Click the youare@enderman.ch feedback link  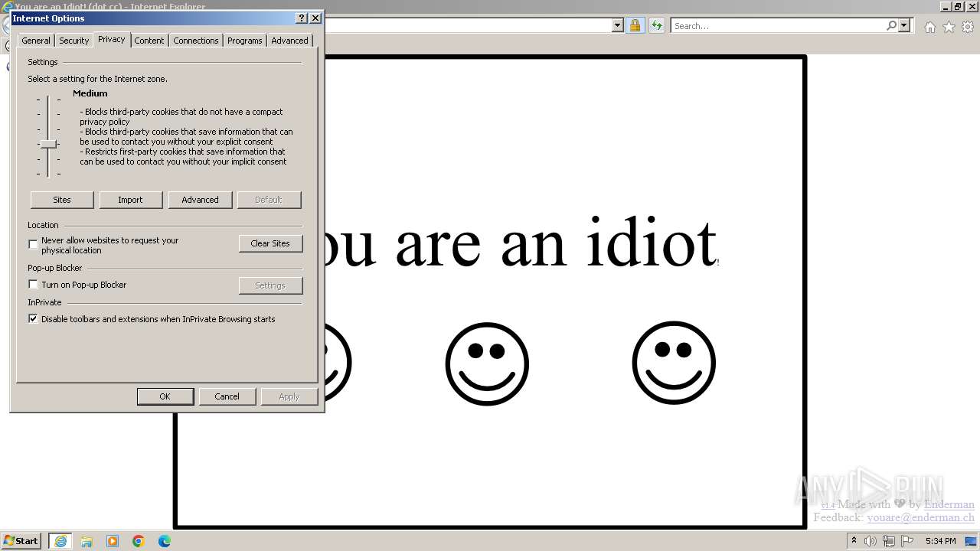921,517
